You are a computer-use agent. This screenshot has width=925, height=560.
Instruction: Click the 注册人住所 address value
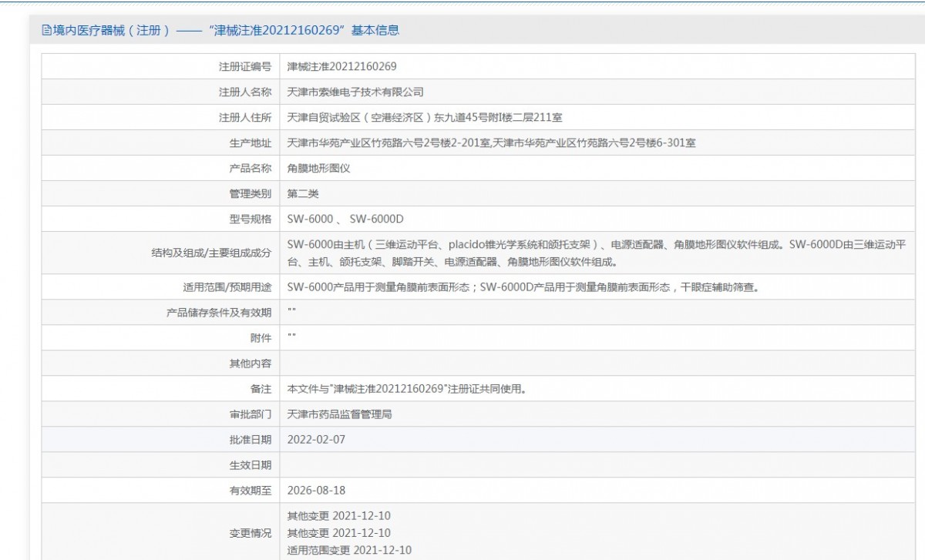coord(424,118)
